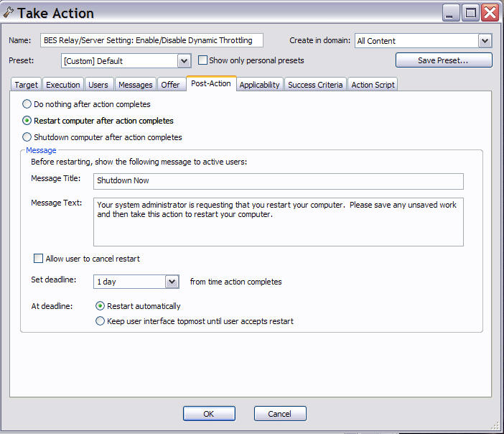The image size is (504, 434).
Task: Open the Set deadline dropdown
Action: pyautogui.click(x=172, y=282)
